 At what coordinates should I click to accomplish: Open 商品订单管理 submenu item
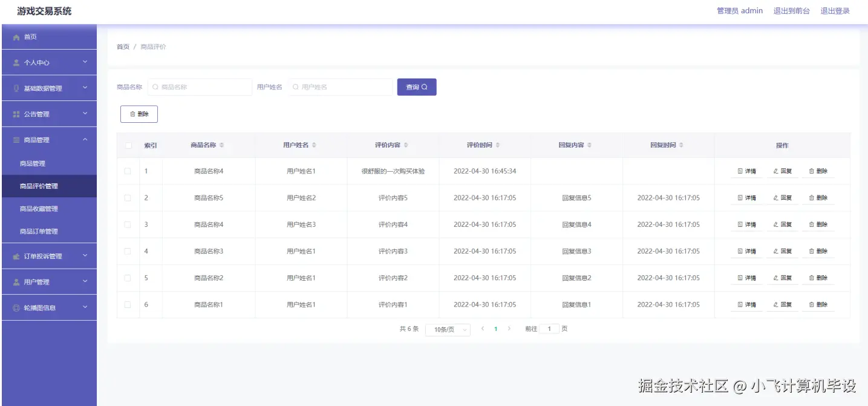click(49, 232)
